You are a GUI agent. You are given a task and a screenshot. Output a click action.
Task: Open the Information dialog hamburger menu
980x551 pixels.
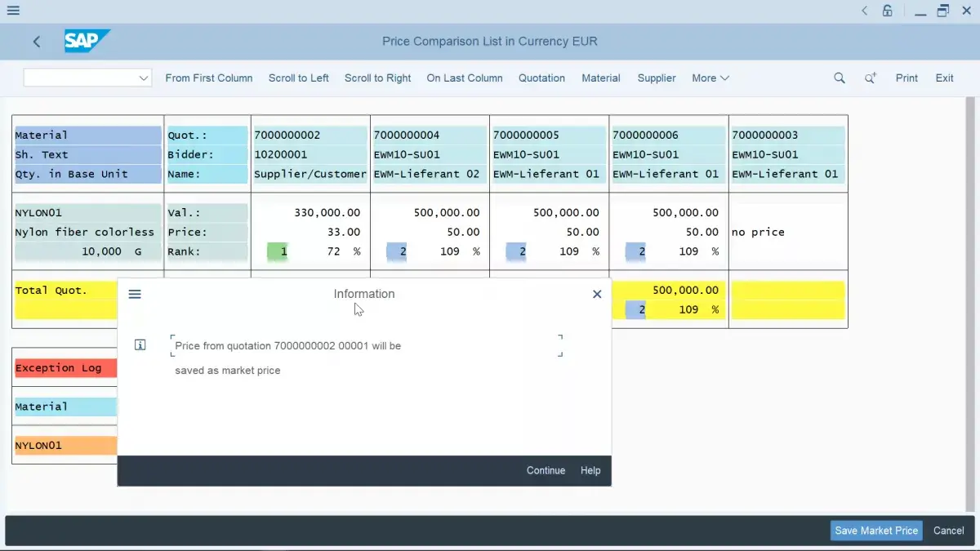(135, 294)
